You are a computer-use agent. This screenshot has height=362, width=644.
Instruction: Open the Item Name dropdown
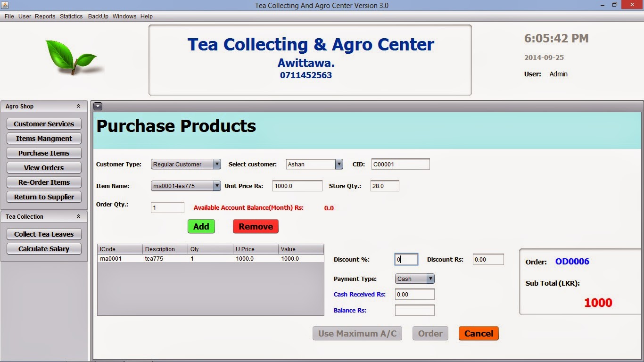click(217, 186)
